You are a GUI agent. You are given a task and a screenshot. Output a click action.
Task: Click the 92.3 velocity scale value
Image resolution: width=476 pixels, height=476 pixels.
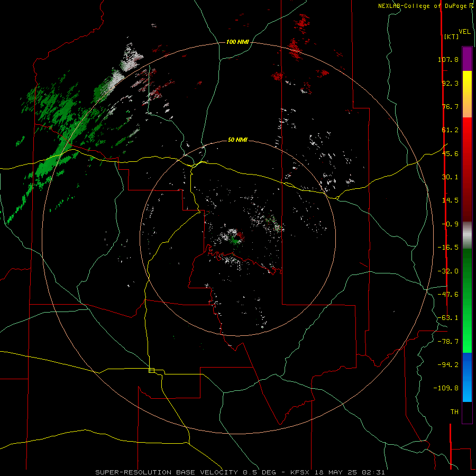[450, 83]
